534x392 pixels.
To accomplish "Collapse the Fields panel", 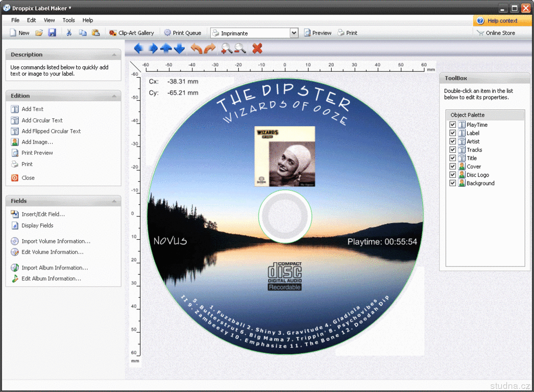I will [114, 201].
